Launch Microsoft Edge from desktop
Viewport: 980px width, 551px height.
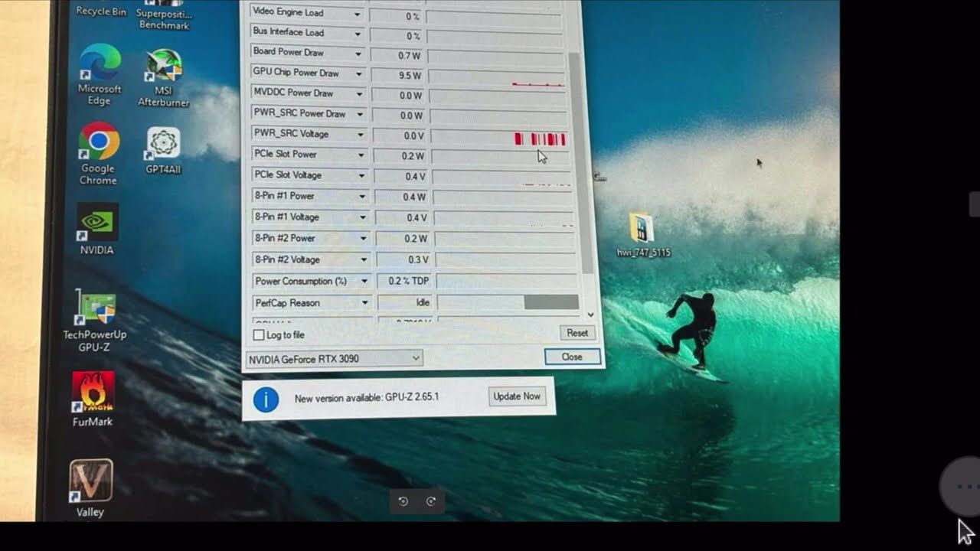[100, 75]
